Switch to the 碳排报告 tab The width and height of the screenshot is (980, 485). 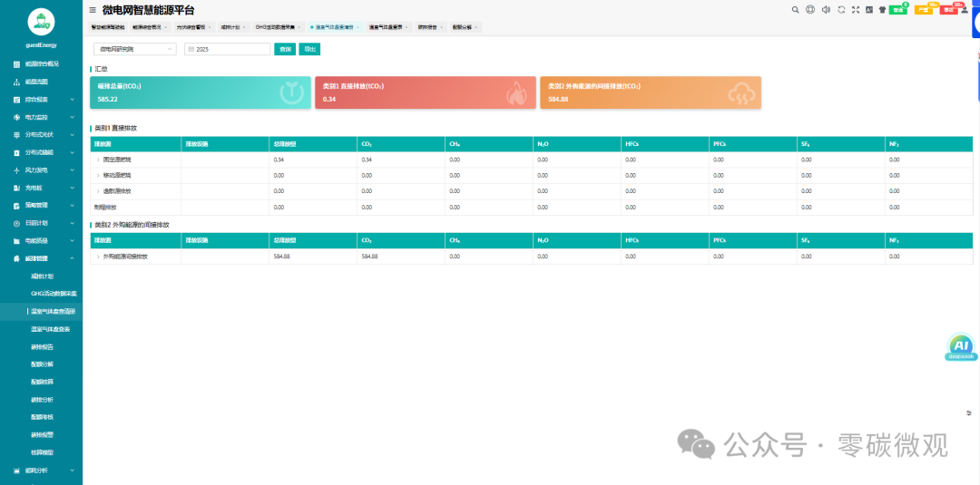pos(430,27)
